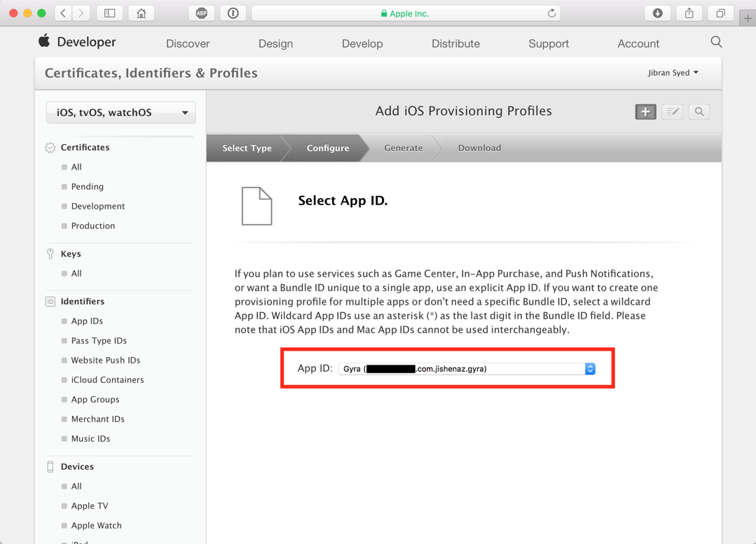Image resolution: width=756 pixels, height=544 pixels.
Task: Add a new provisioning profile with the plus icon
Action: coord(645,112)
